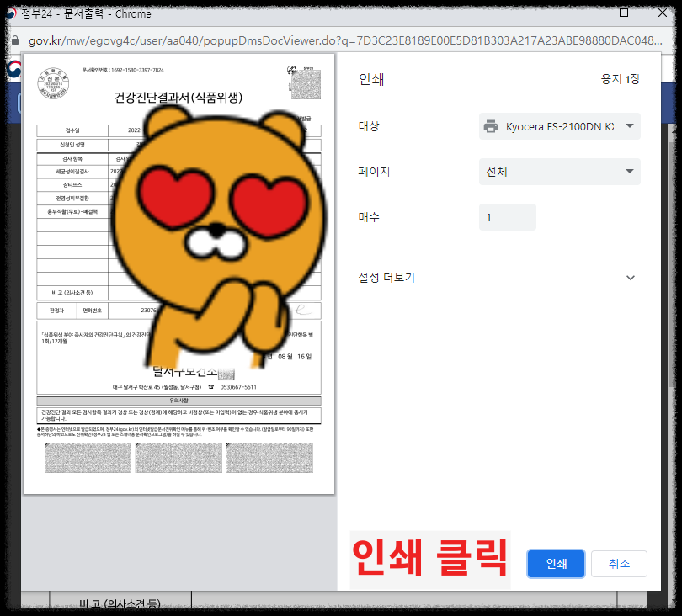Minimize the Chrome window

tap(585, 13)
